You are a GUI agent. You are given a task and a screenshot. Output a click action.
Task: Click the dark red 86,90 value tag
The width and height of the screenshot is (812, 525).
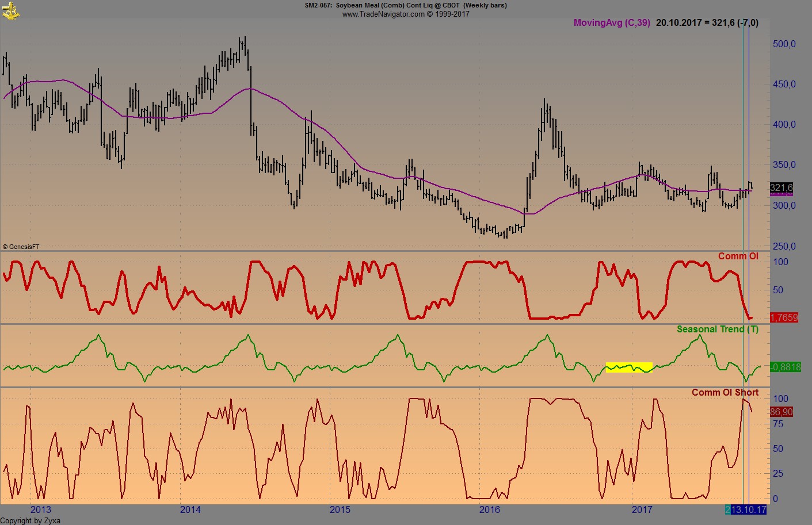[x=781, y=412]
